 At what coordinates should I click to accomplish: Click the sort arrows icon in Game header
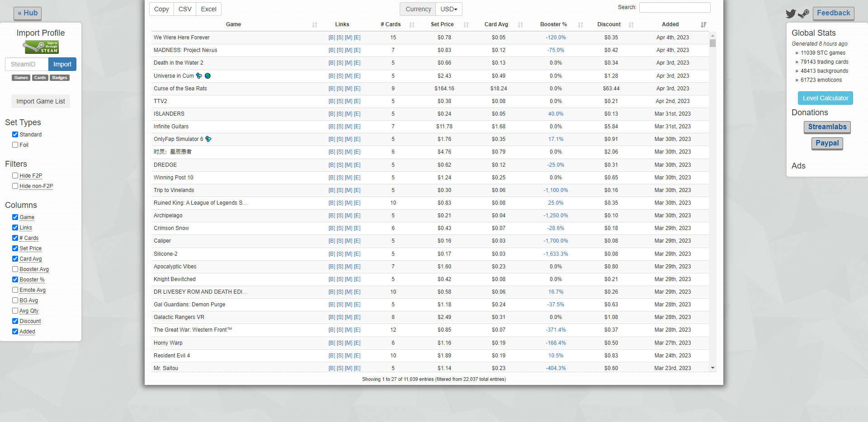(315, 25)
